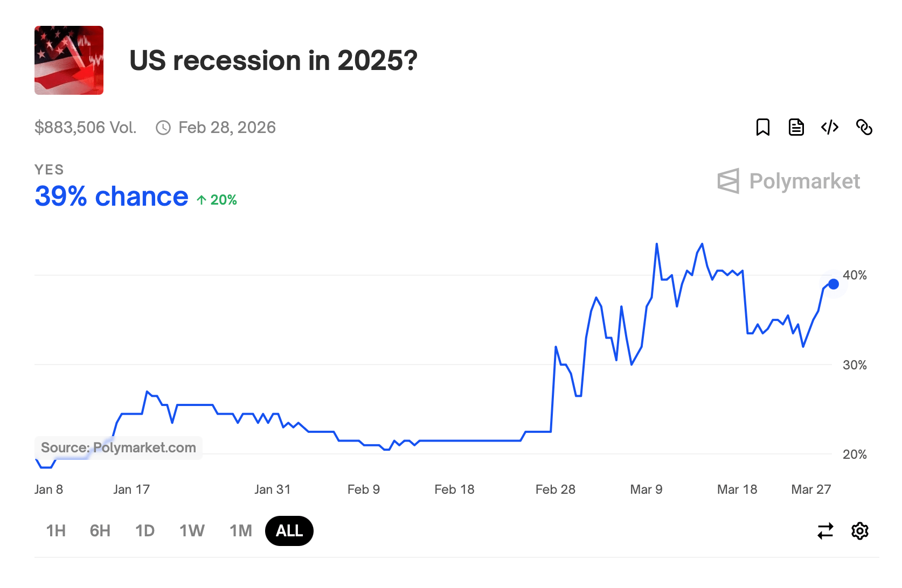Click the swap axes arrows icon
The height and width of the screenshot is (588, 902).
(x=825, y=531)
